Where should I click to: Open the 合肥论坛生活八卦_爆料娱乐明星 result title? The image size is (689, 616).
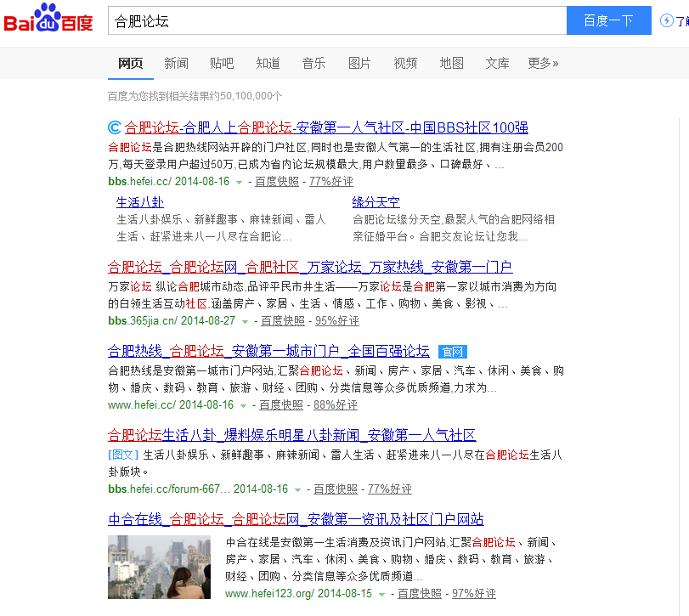point(292,435)
